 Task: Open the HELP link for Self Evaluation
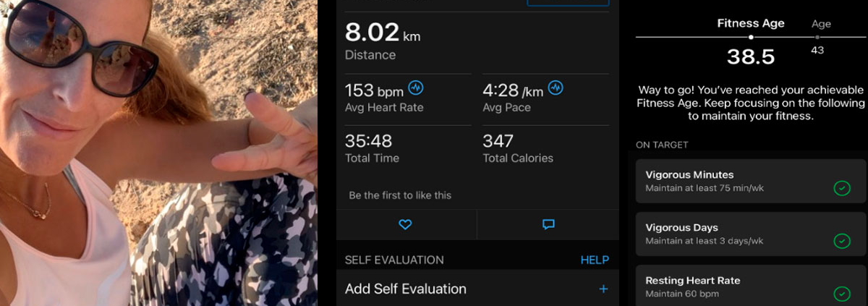595,260
